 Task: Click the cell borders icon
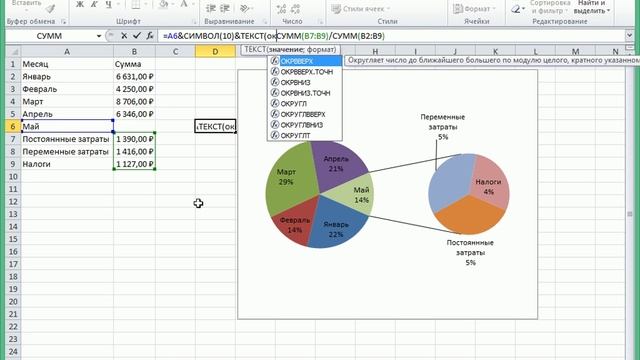tap(136, 5)
